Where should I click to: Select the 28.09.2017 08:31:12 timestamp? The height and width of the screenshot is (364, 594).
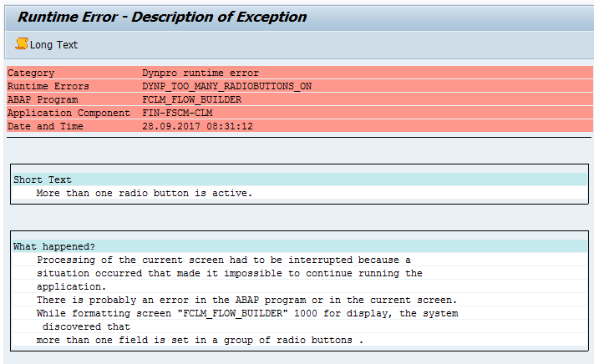[197, 126]
